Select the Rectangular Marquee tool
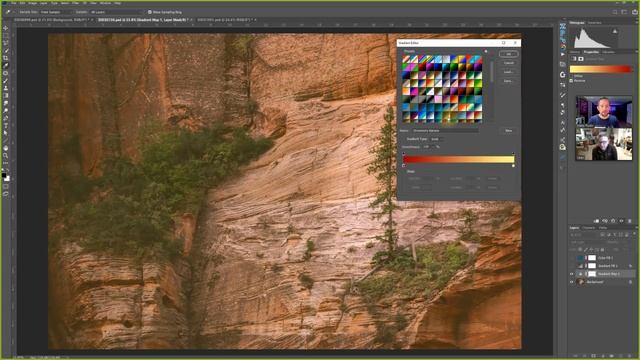Viewport: 640px width, 360px height. pyautogui.click(x=6, y=36)
